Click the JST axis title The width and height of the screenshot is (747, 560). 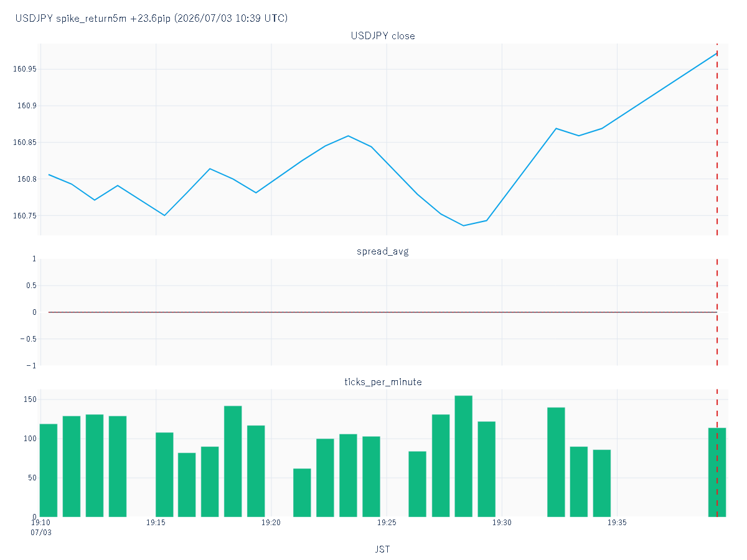[x=383, y=549]
